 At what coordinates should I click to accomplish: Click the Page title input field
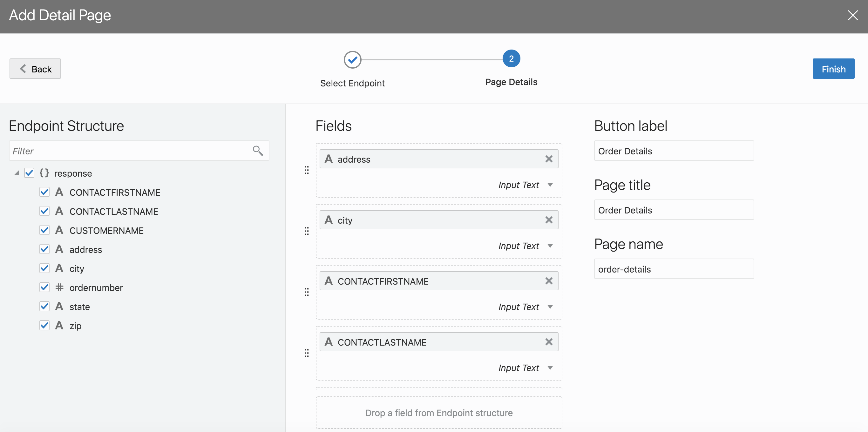pyautogui.click(x=674, y=210)
